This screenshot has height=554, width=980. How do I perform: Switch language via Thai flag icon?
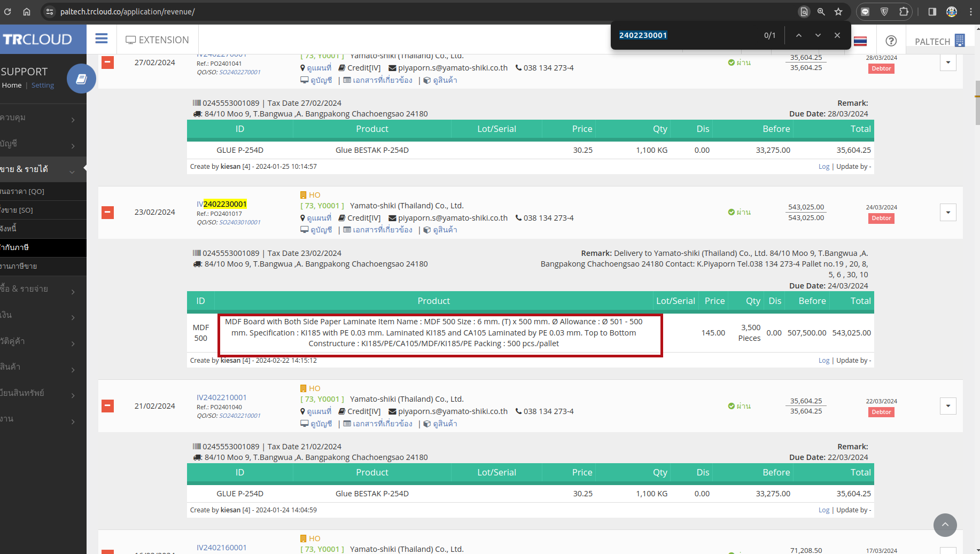tap(860, 41)
